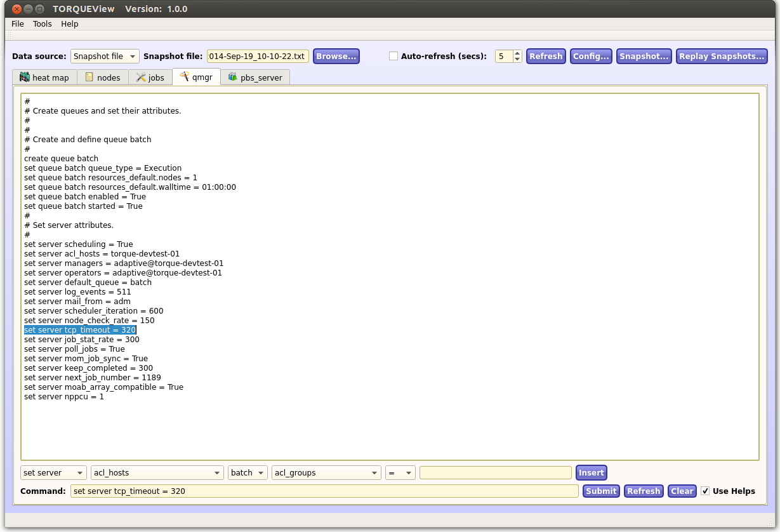Decrease auto-refresh seconds with down arrow
The image size is (780, 532).
click(x=517, y=60)
